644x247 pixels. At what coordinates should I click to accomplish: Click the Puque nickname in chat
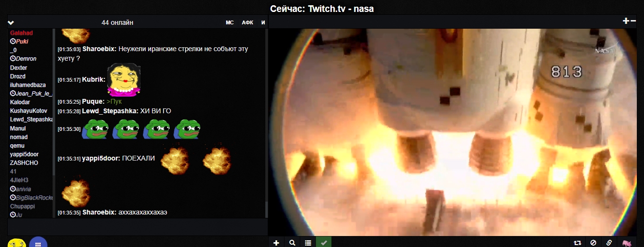(x=93, y=102)
